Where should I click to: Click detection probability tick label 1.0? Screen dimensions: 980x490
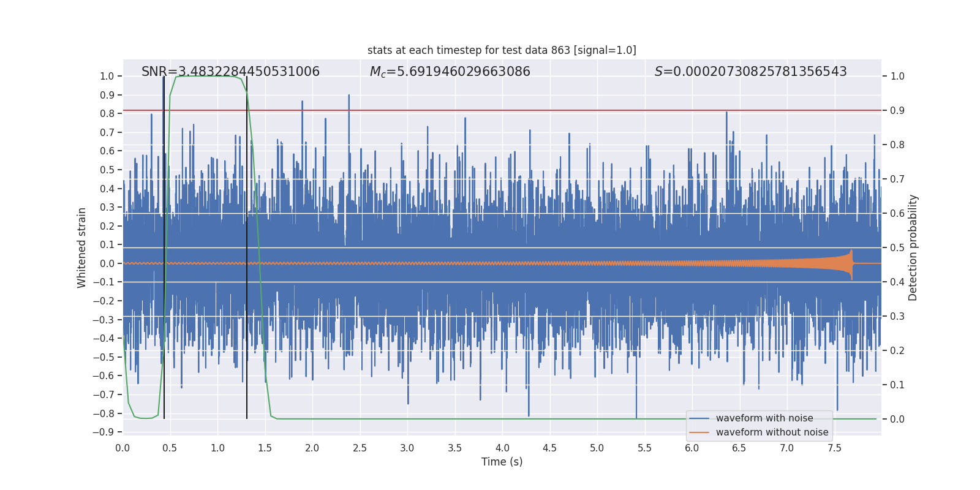pyautogui.click(x=897, y=77)
